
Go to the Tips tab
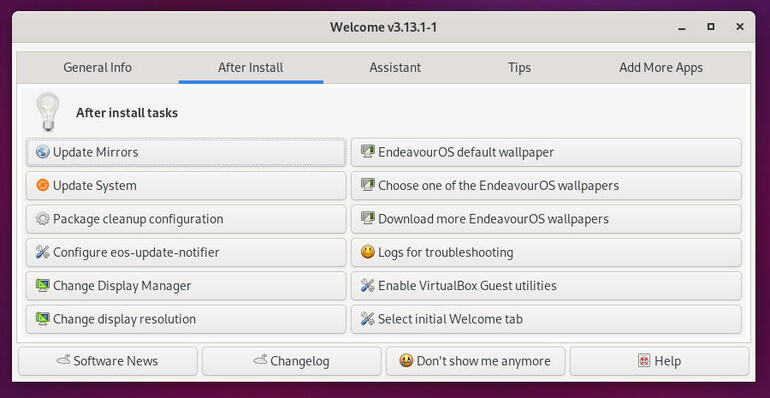pyautogui.click(x=520, y=67)
